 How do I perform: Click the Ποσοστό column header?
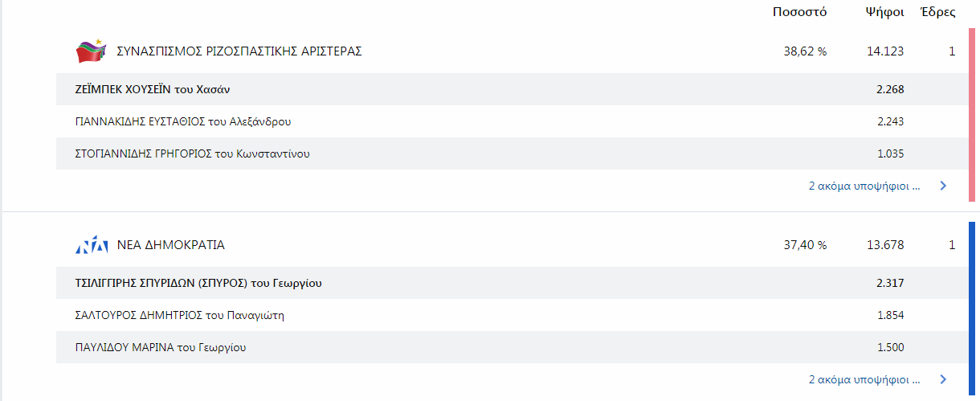point(799,12)
